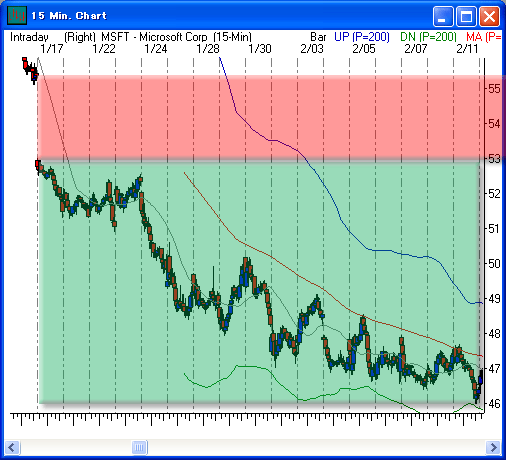Click the scroll right arrow button

tap(493, 447)
